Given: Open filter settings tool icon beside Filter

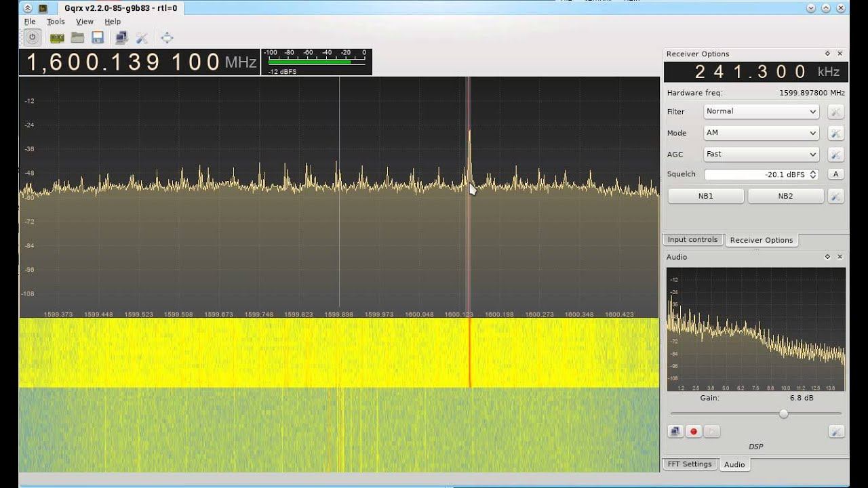Looking at the screenshot, I should (836, 112).
